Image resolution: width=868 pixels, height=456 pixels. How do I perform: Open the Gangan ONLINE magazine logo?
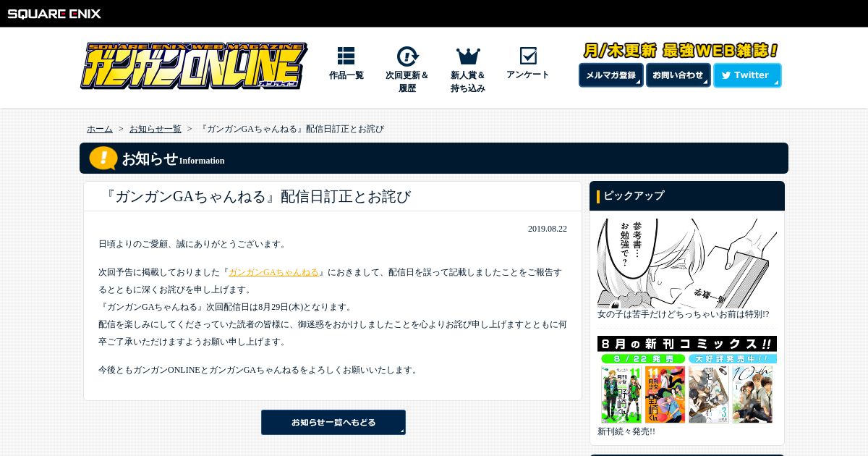[194, 66]
